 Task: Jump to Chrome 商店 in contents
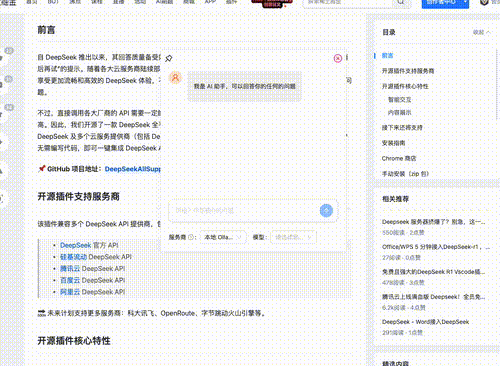point(399,158)
